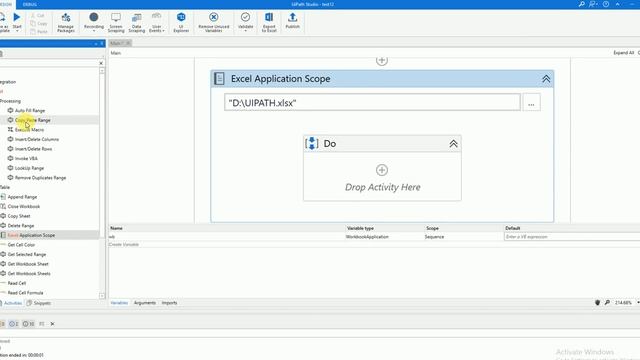Collapse the Do sequence
640x360 pixels.
point(453,144)
